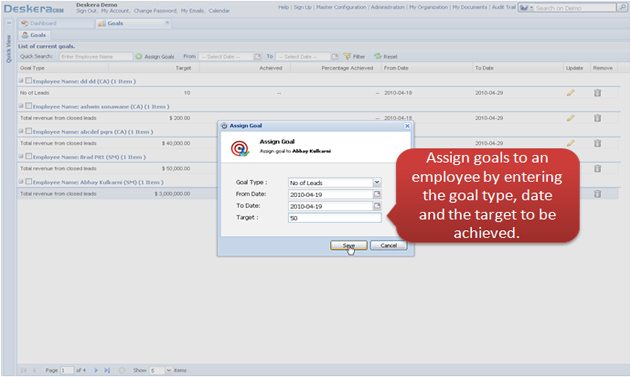Screen dimensions: 631x377
Task: Open the My Emails link
Action: click(192, 11)
